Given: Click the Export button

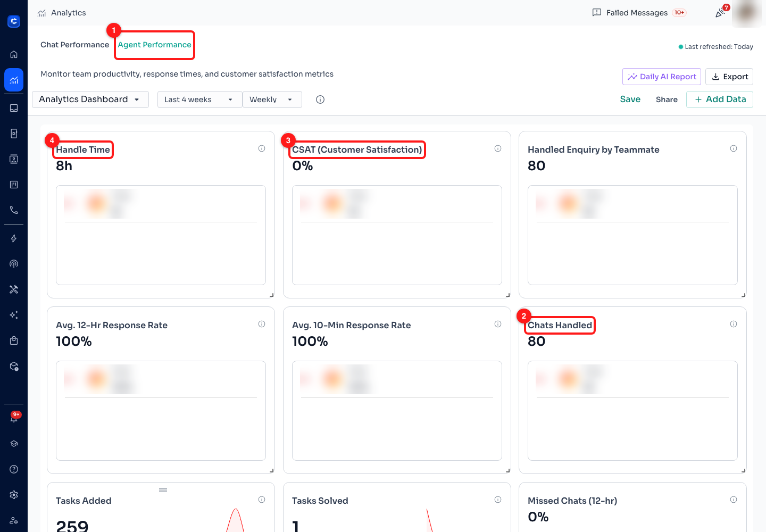Looking at the screenshot, I should point(729,77).
